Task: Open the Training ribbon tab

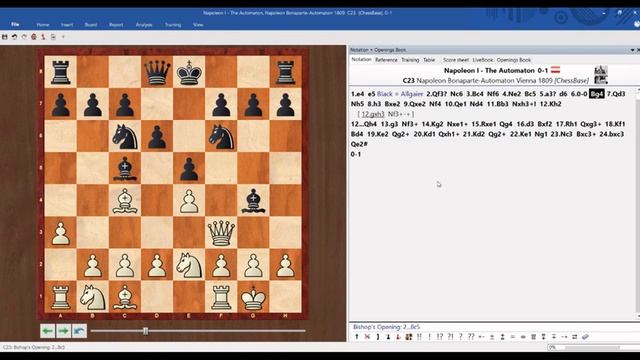Action: click(173, 25)
